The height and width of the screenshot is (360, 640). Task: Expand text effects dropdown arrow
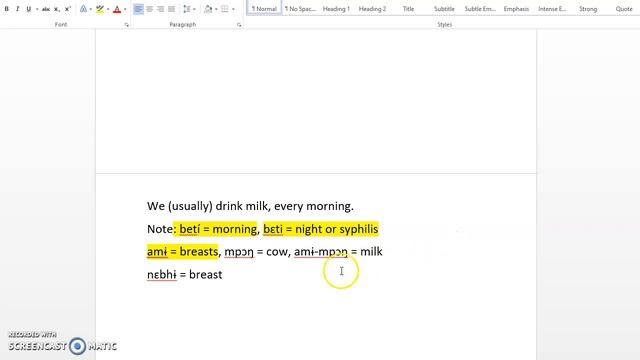coord(91,9)
